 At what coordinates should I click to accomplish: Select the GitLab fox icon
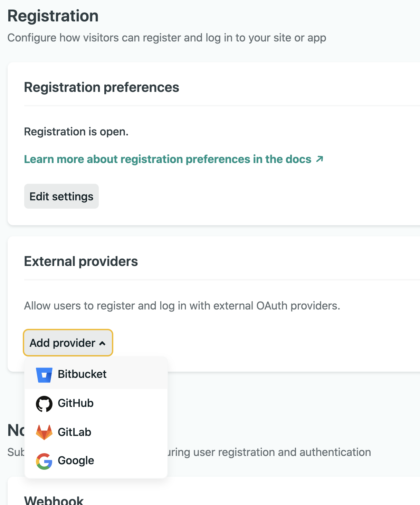tap(44, 432)
